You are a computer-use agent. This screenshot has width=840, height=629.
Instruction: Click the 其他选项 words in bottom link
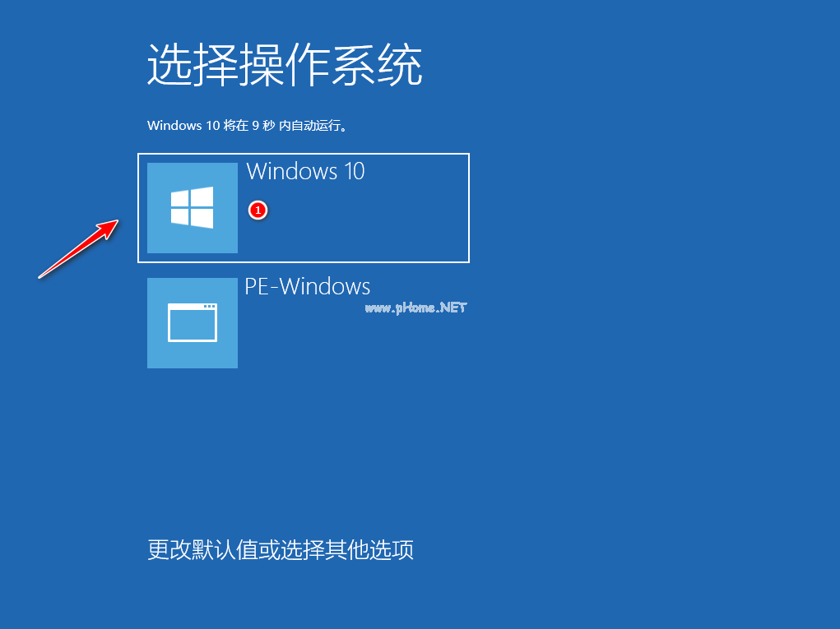tap(369, 550)
